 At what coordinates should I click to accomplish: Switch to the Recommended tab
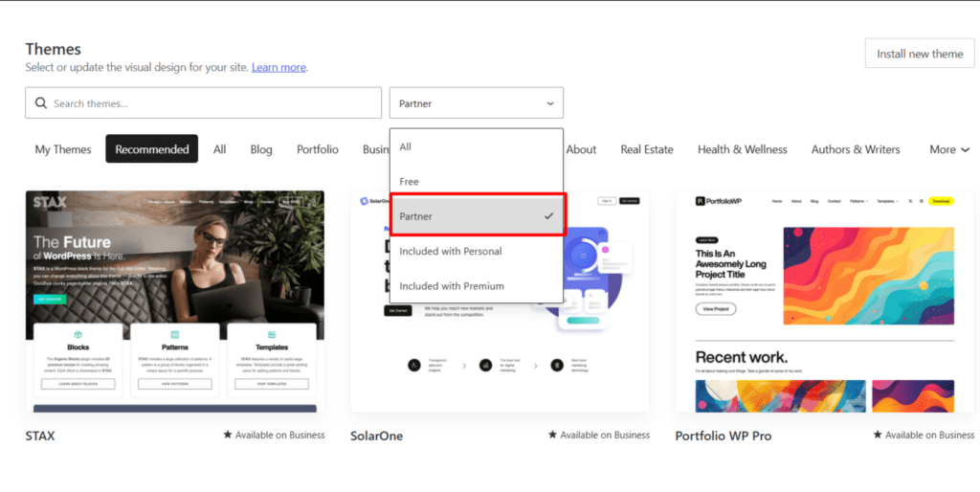152,148
